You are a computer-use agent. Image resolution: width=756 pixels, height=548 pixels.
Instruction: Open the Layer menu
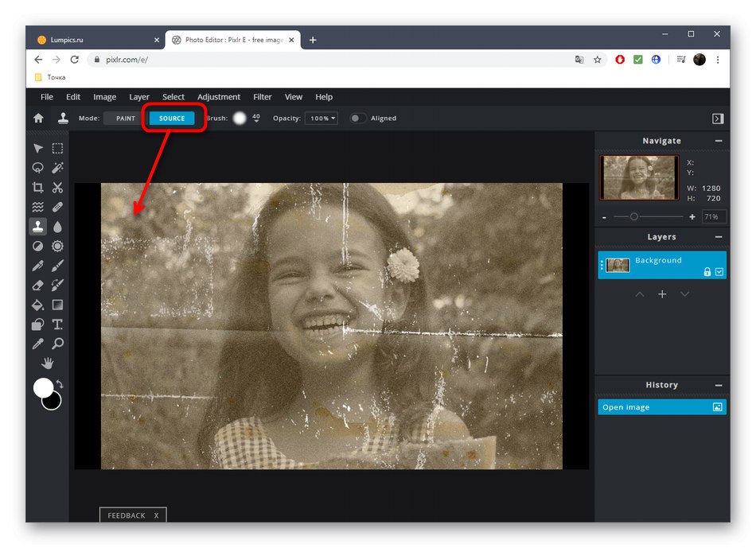click(x=138, y=97)
